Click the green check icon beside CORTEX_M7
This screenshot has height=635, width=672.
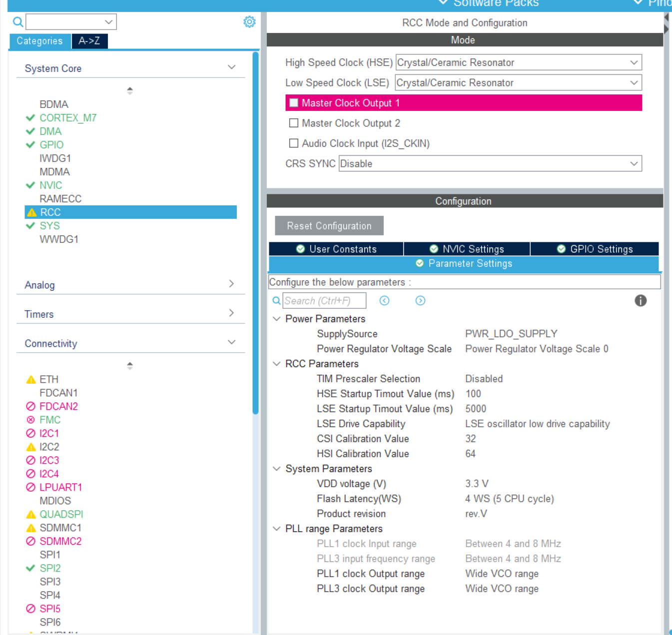coord(30,118)
